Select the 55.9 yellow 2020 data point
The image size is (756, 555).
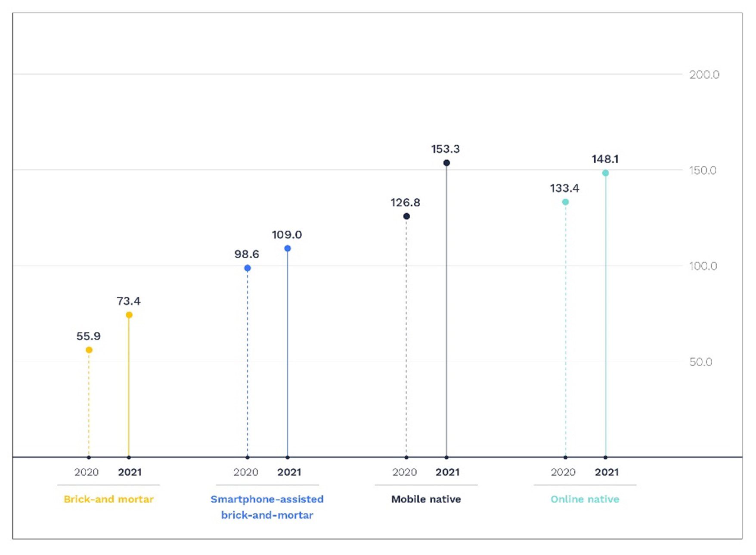(89, 350)
